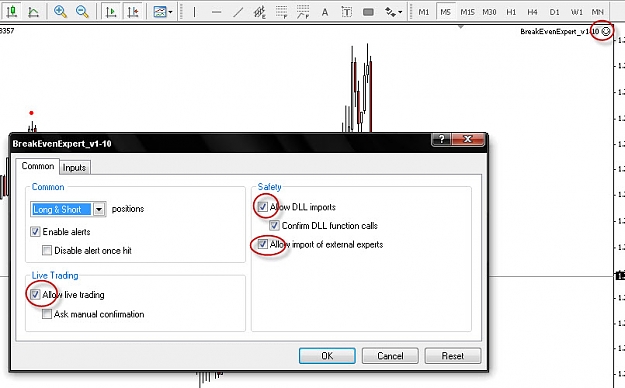Choose the text label 'T' tool
Screen dimensions: 625x388
point(347,12)
